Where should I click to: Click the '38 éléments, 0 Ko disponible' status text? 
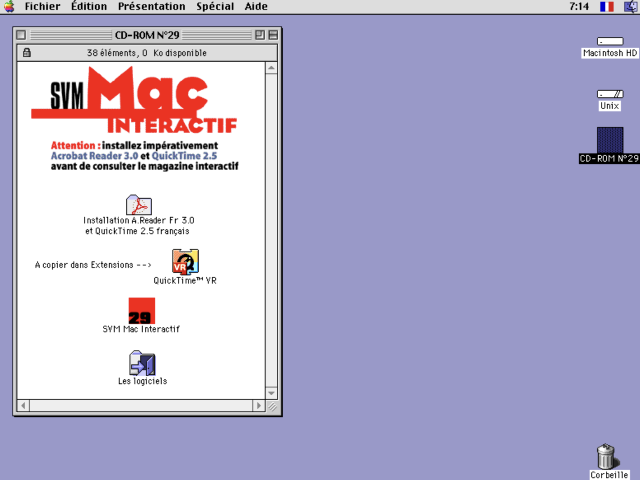pyautogui.click(x=147, y=53)
